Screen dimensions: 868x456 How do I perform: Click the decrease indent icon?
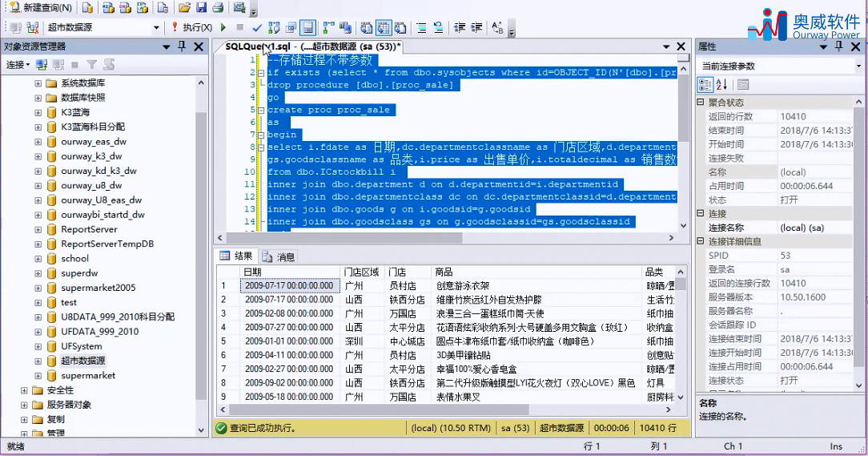click(460, 27)
